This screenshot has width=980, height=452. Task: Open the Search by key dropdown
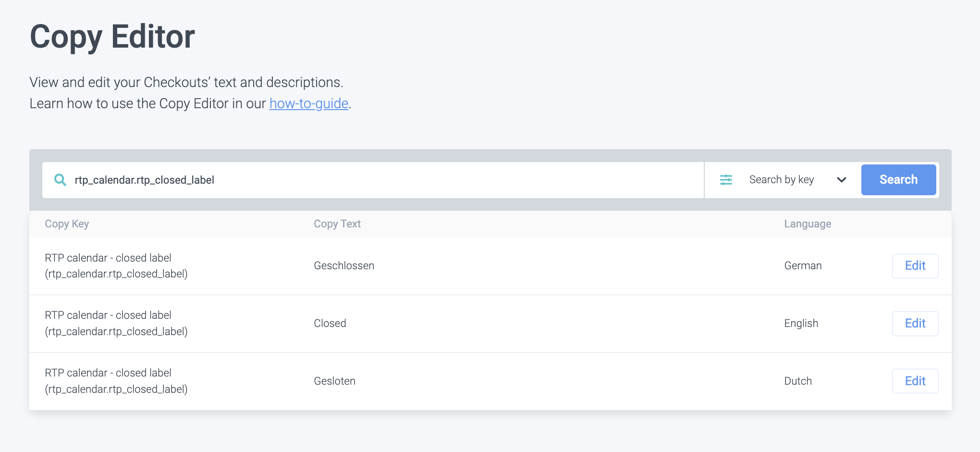[782, 180]
